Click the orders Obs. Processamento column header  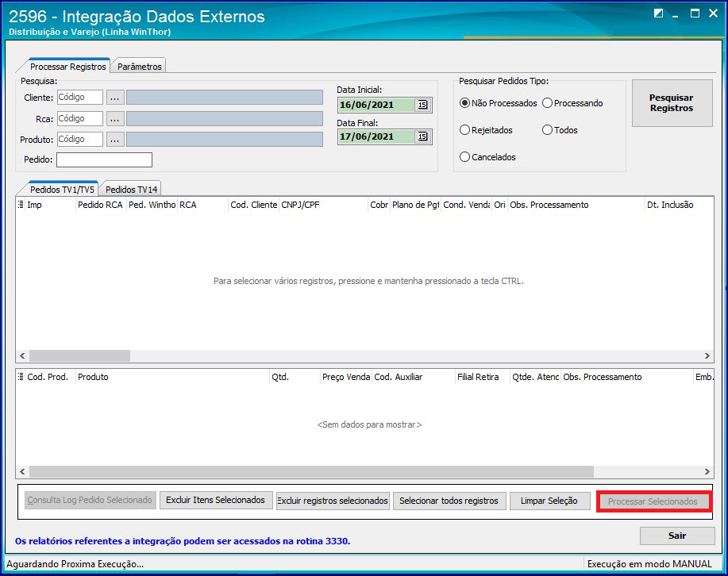pyautogui.click(x=576, y=205)
